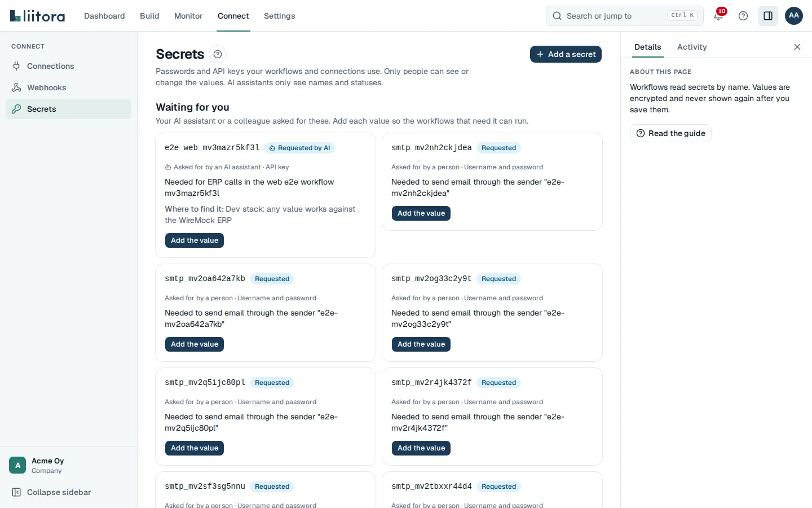This screenshot has width=812, height=508.
Task: Click the Waiting for you heading
Action: (x=192, y=107)
